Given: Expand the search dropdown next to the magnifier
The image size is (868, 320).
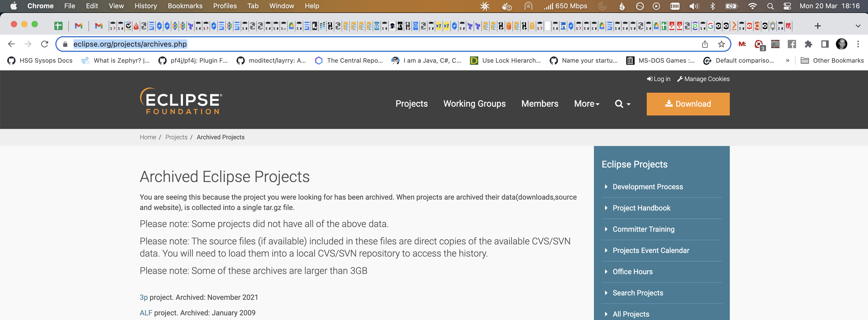Looking at the screenshot, I should [627, 105].
